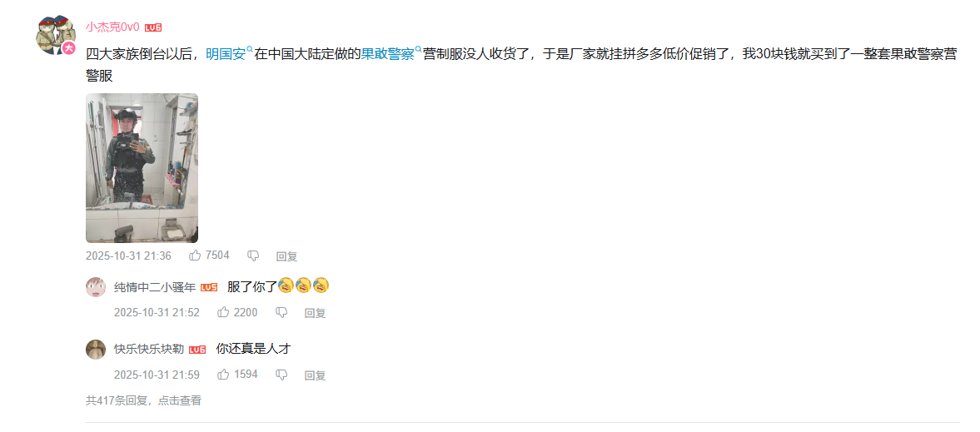Enlarge the mirror selfie photo thumbnail
The height and width of the screenshot is (432, 980).
click(x=142, y=168)
